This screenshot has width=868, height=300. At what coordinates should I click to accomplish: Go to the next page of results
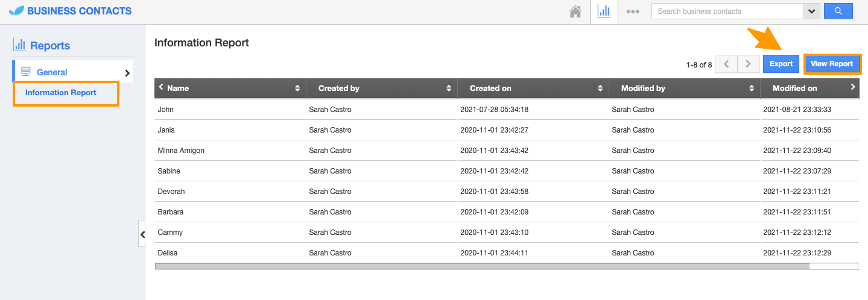[x=749, y=64]
